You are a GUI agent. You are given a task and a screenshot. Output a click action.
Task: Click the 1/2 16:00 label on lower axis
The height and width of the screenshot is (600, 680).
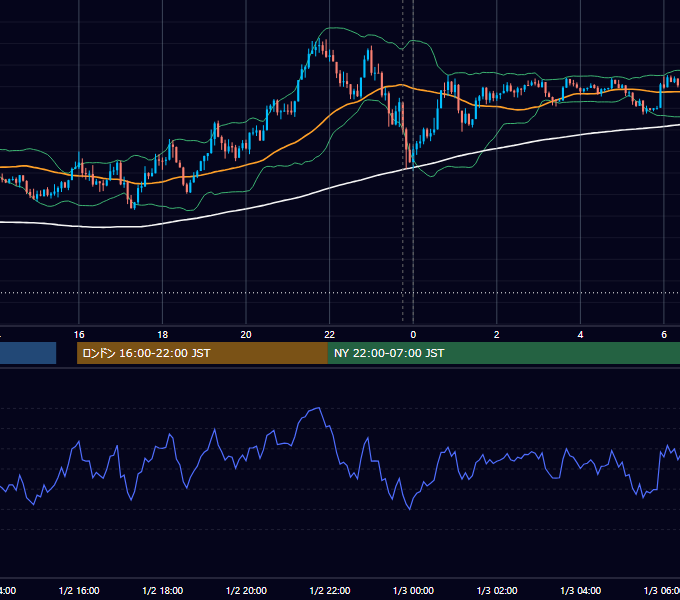click(x=79, y=590)
